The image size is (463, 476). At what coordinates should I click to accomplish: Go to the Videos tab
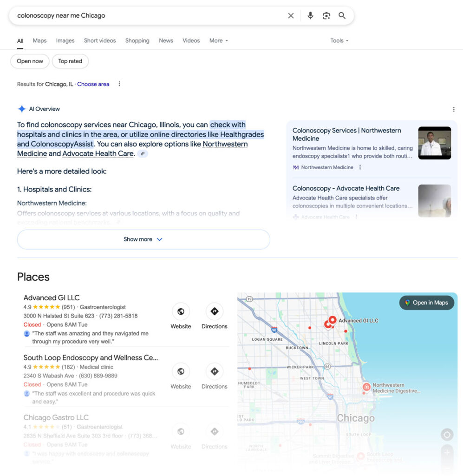pyautogui.click(x=191, y=41)
